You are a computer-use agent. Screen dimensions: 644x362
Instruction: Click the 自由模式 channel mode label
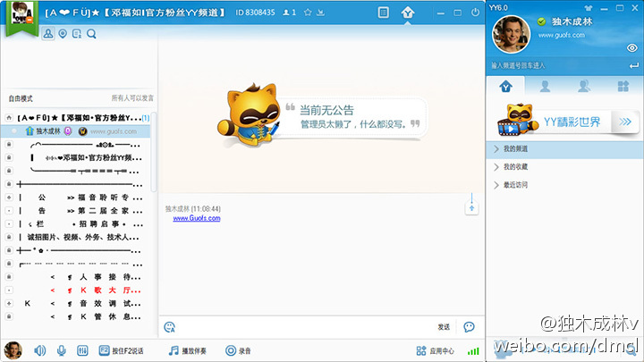click(21, 98)
